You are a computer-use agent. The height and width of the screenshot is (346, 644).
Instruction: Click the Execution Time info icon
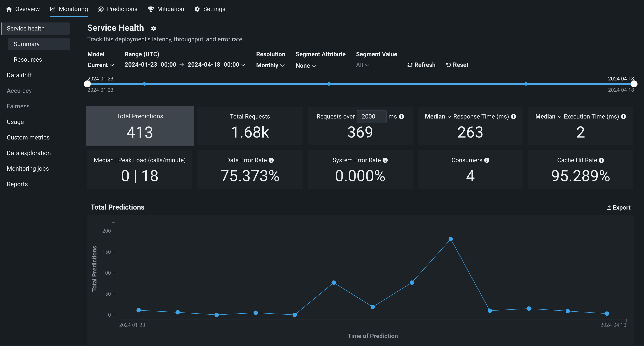click(623, 117)
